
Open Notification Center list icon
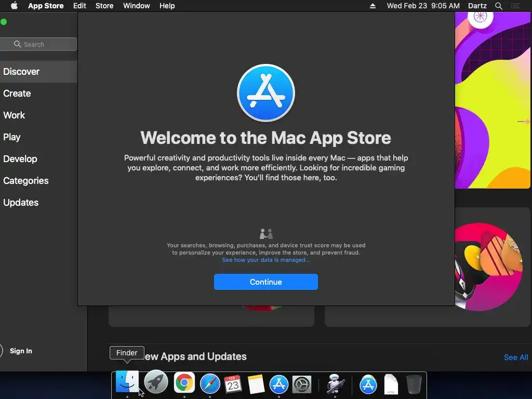tap(515, 6)
